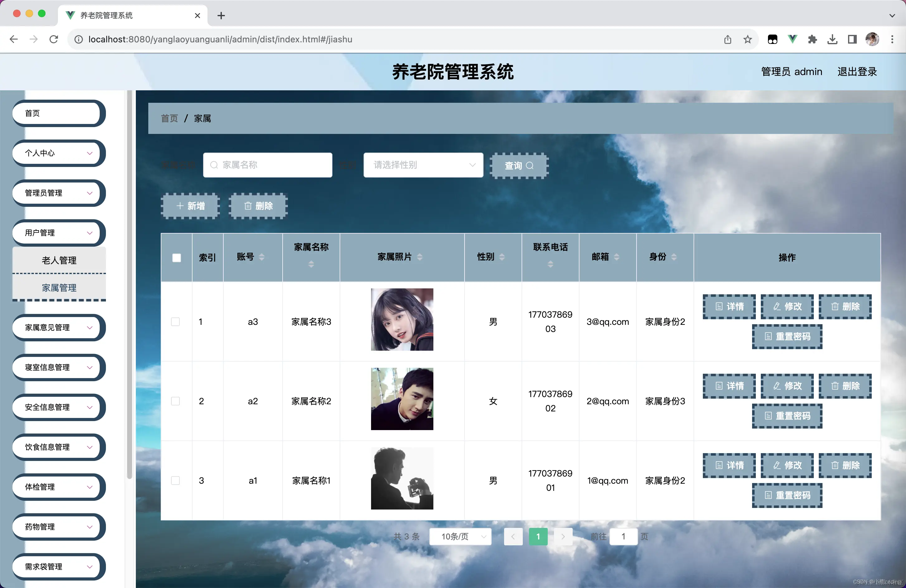Open 详情 details for family member a3

(x=729, y=307)
